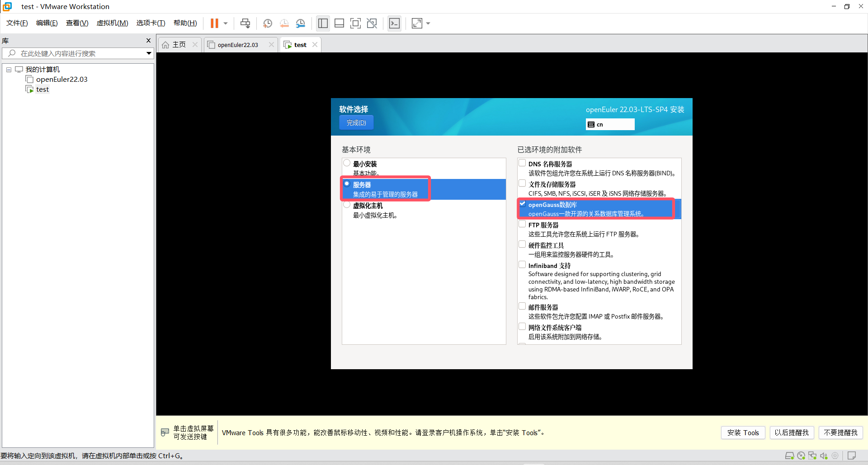Check the 网络文件系统客户端 checkbox
This screenshot has width=868, height=465.
click(x=522, y=327)
